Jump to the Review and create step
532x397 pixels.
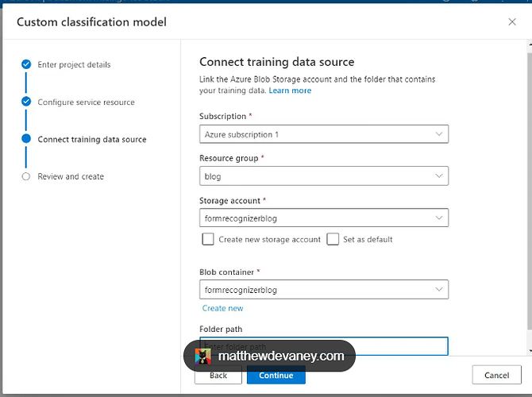(x=71, y=176)
